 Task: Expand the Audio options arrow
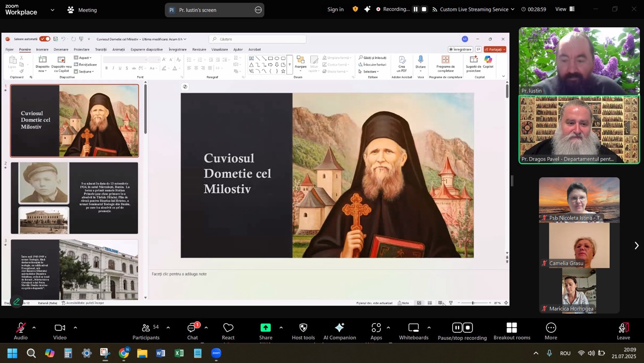point(34,328)
